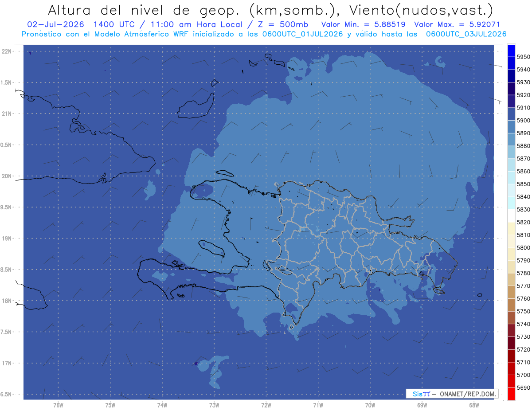
Task: Click the "22N" latitude label
Action: pyautogui.click(x=7, y=51)
